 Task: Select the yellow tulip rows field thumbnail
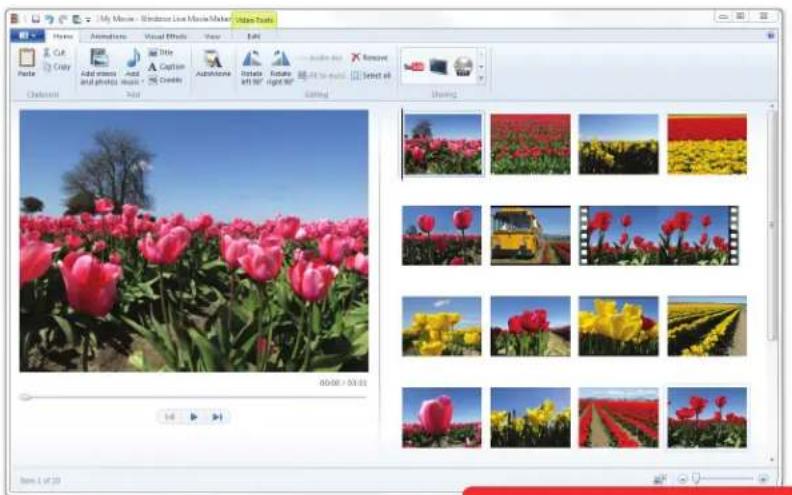[707, 326]
